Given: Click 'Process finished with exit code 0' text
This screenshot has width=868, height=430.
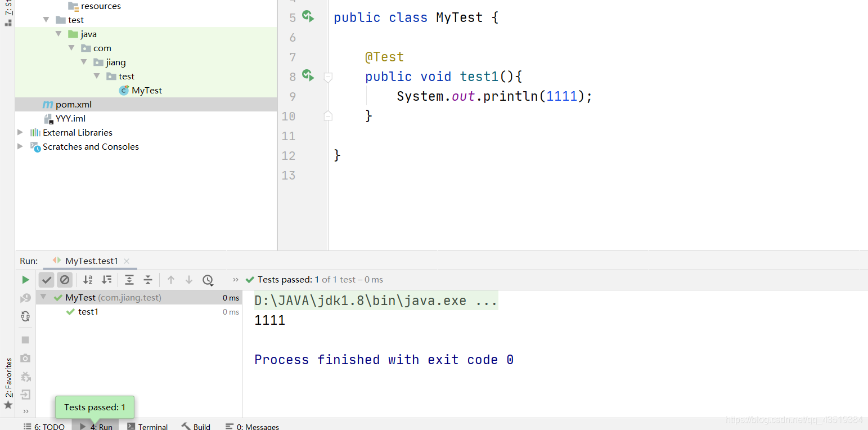Looking at the screenshot, I should point(384,360).
